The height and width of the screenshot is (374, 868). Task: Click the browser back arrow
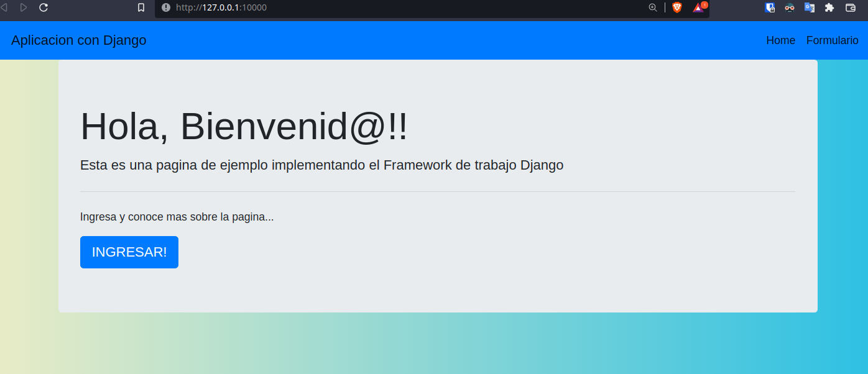[x=4, y=7]
